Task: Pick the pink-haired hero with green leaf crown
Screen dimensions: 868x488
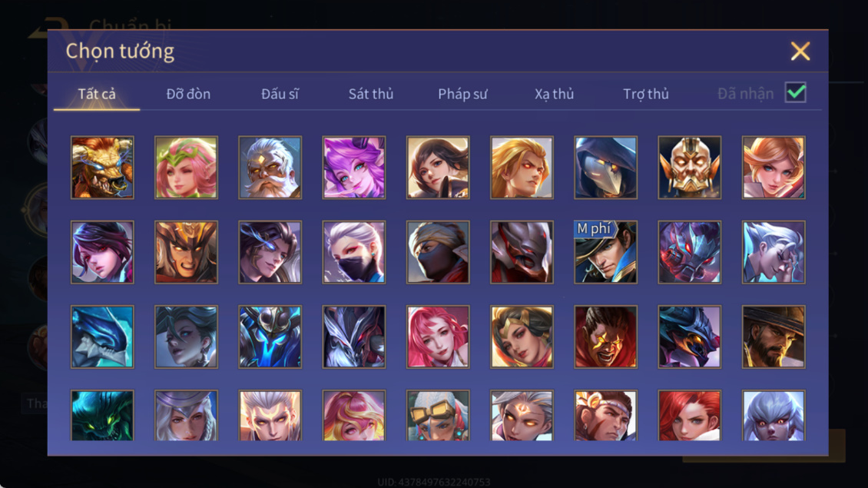Action: tap(186, 168)
